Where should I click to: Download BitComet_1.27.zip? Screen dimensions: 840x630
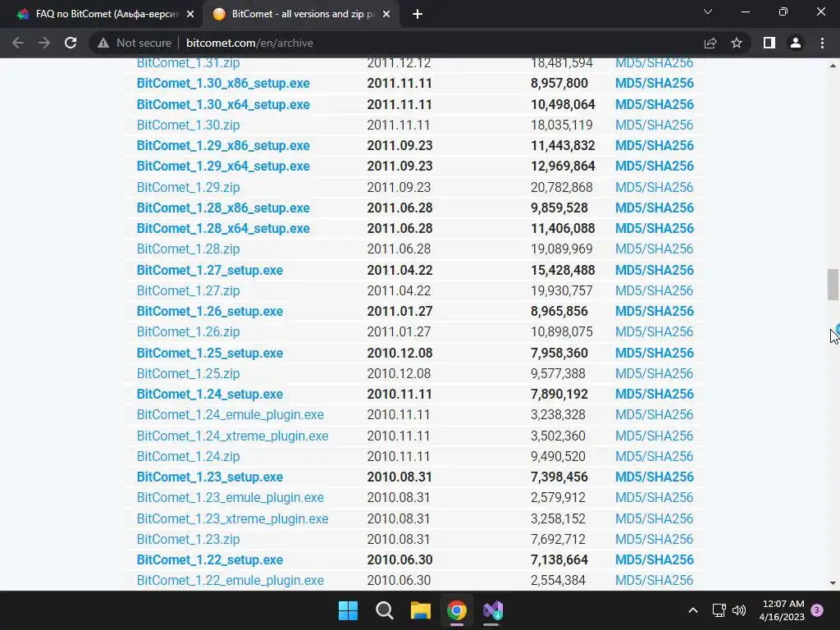pos(188,290)
